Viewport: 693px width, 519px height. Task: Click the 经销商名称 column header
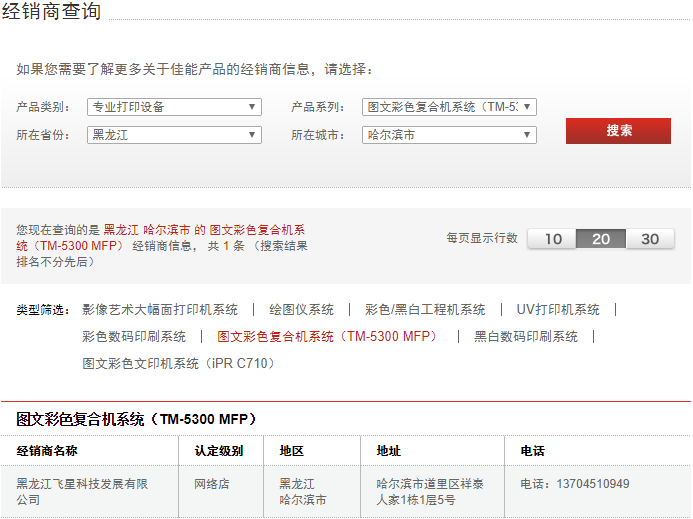(x=47, y=451)
